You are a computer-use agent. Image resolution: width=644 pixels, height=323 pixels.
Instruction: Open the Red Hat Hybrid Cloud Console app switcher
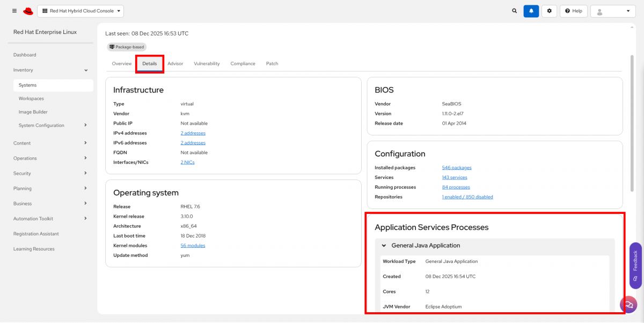(80, 11)
